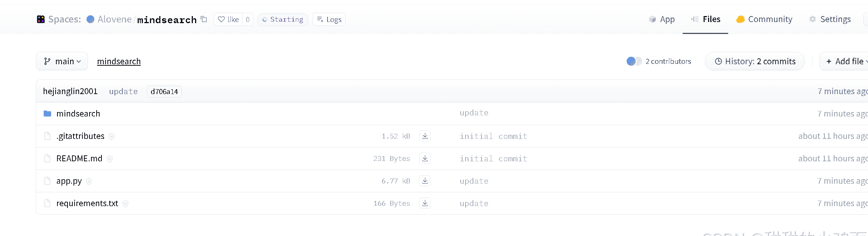The height and width of the screenshot is (236, 868).
Task: View the Starting status badge
Action: (283, 19)
